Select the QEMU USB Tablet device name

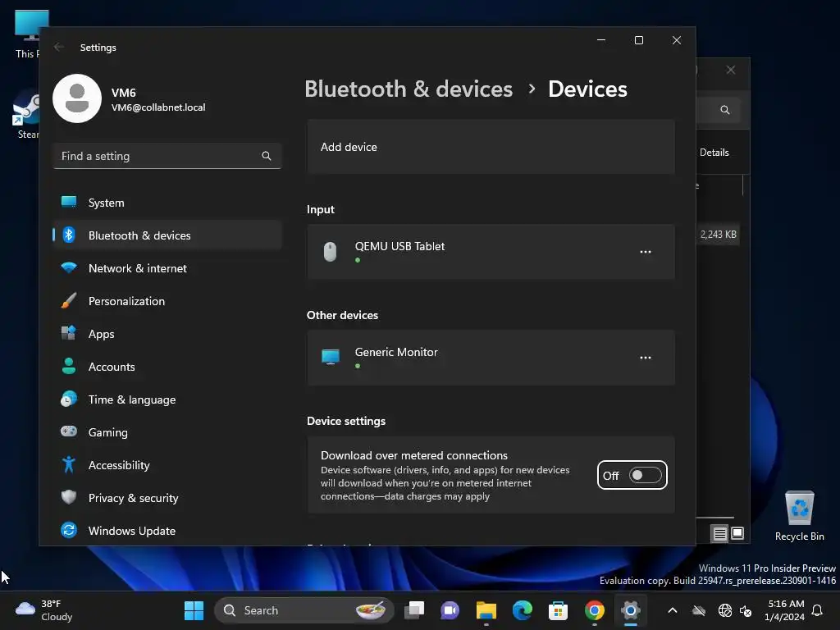(x=399, y=246)
